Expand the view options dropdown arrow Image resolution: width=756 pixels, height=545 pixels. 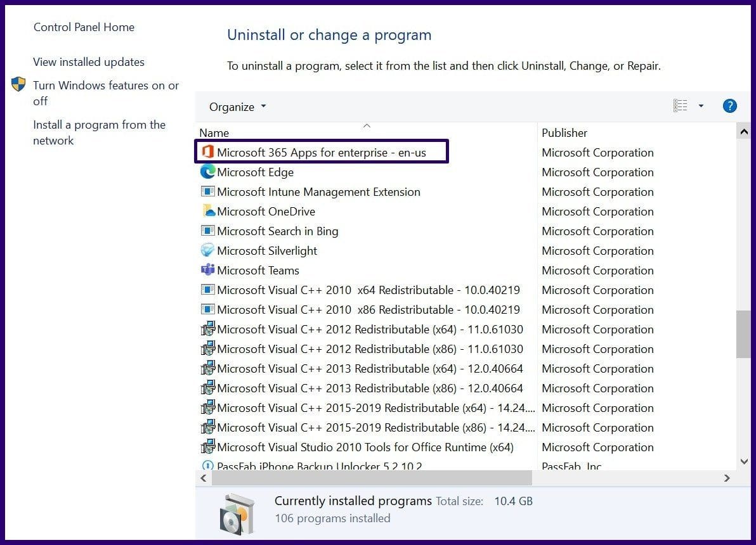point(701,106)
